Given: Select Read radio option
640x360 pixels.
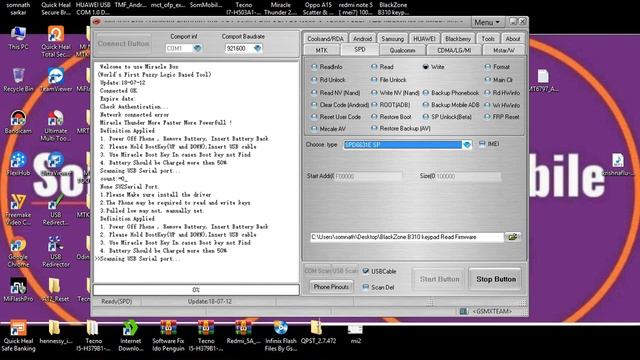Looking at the screenshot, I should pyautogui.click(x=374, y=67).
